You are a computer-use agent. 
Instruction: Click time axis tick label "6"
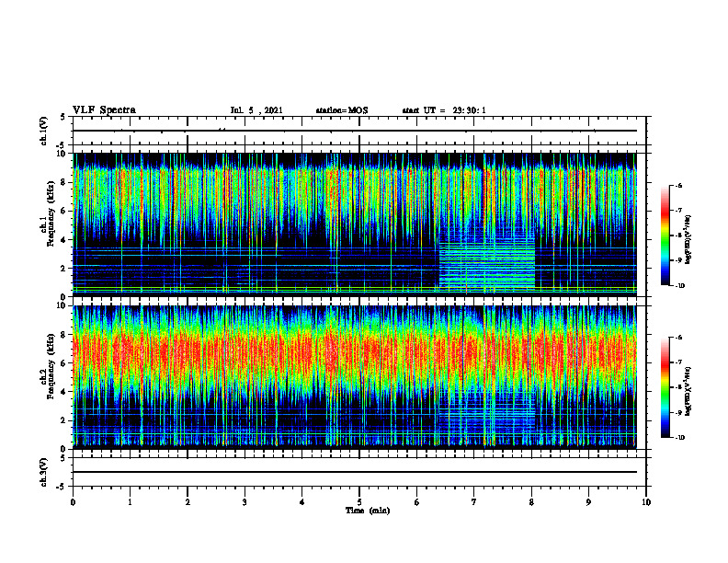point(417,502)
